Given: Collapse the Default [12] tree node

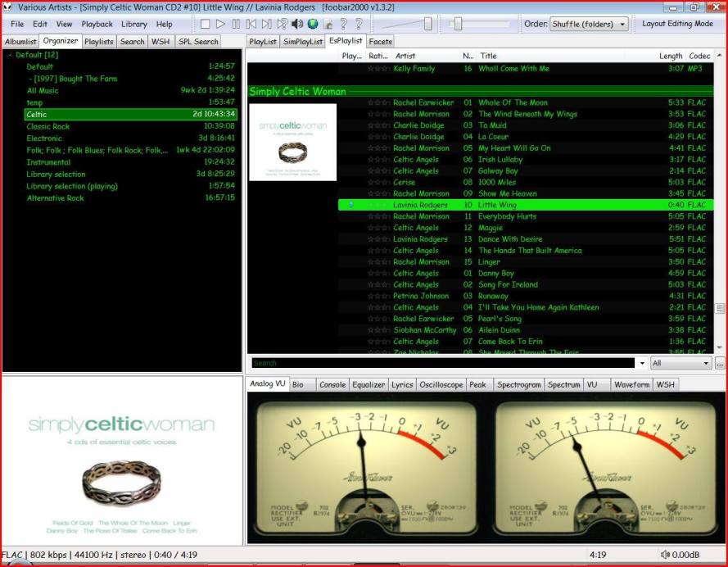Looking at the screenshot, I should pyautogui.click(x=10, y=56).
